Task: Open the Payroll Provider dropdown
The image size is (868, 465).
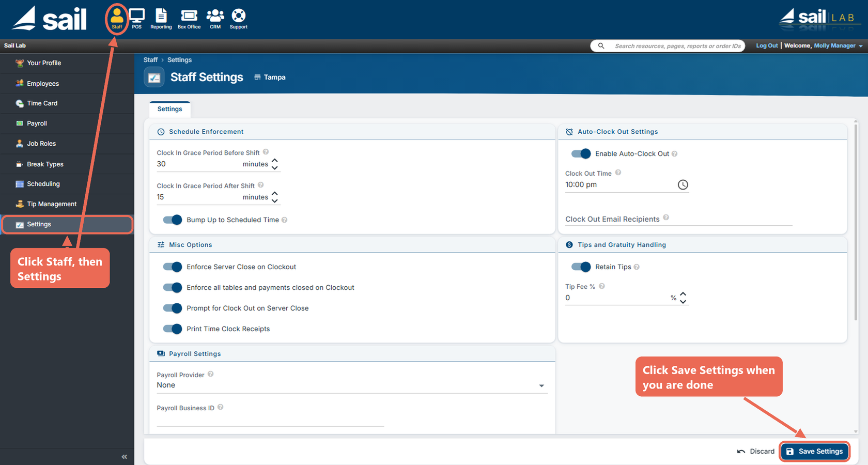Action: point(352,385)
